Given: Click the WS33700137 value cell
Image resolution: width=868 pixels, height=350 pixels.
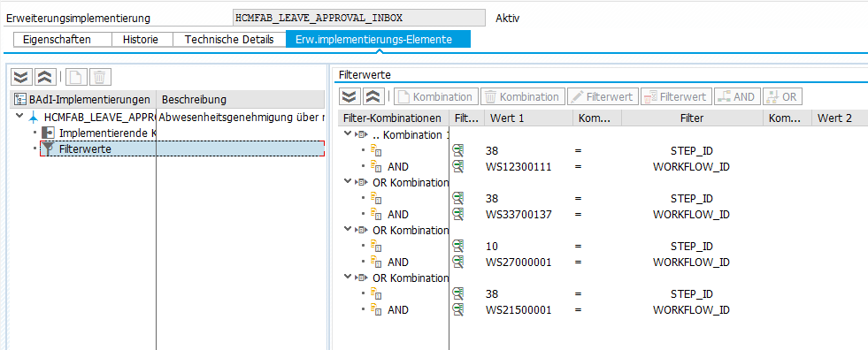Looking at the screenshot, I should pyautogui.click(x=518, y=215).
